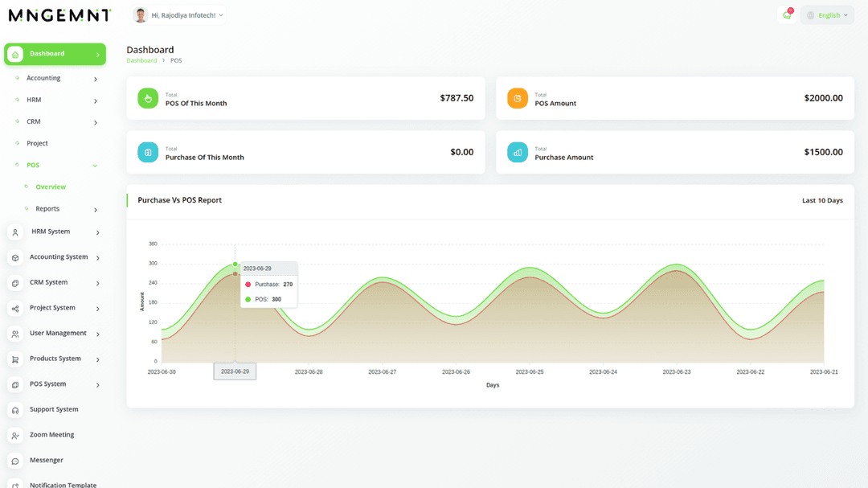This screenshot has height=488, width=868.
Task: Click the User Management people icon
Action: point(15,334)
